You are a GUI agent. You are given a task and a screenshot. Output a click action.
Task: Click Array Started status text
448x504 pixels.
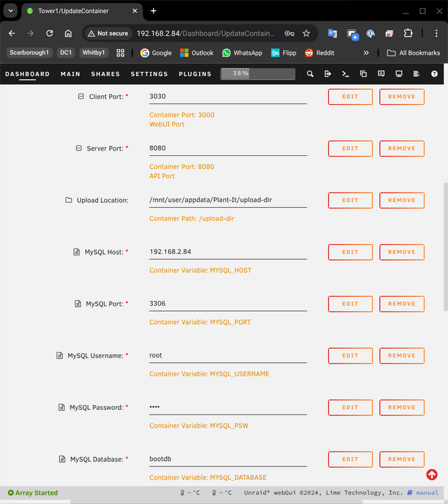click(x=33, y=493)
